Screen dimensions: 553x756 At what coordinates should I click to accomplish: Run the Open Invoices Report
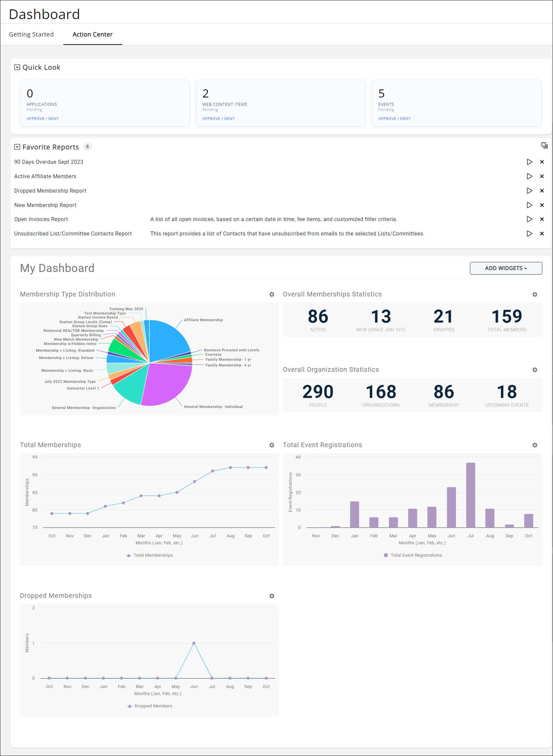click(529, 219)
